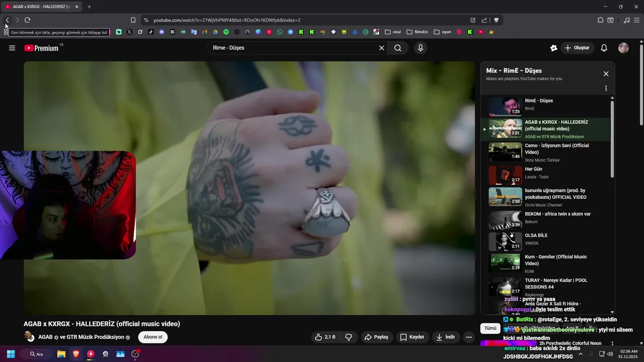Open the Oluştur create button

[x=577, y=48]
